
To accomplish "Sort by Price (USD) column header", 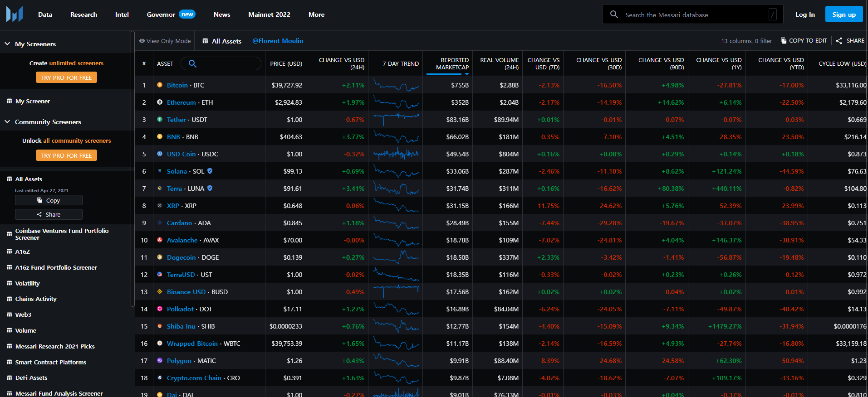I will [x=286, y=63].
